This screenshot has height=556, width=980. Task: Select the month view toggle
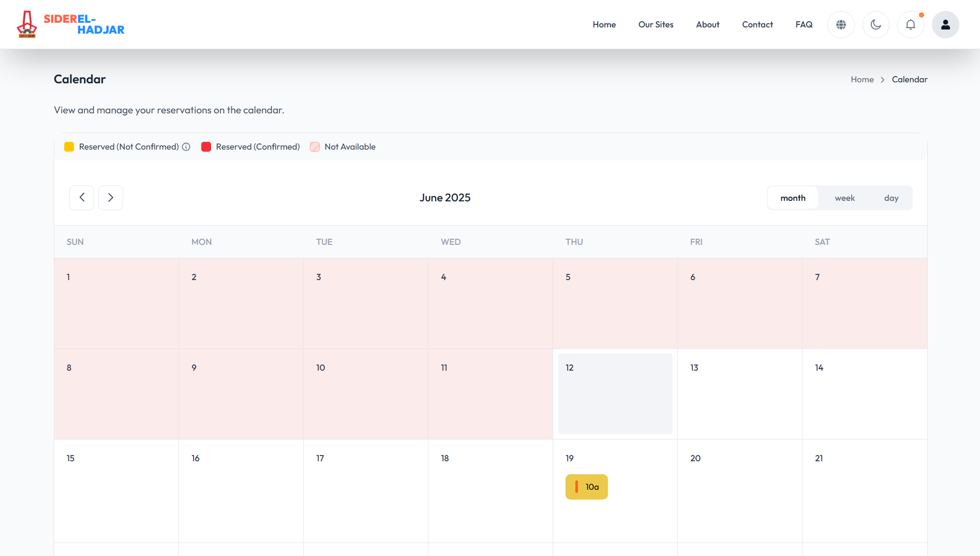[793, 197]
